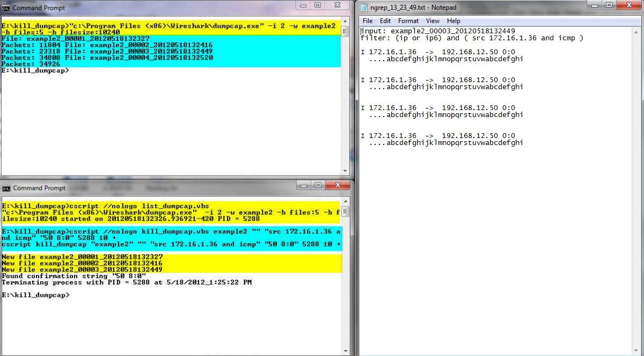This screenshot has height=356, width=644.
Task: Open the Help menu in Notepad
Action: [453, 21]
